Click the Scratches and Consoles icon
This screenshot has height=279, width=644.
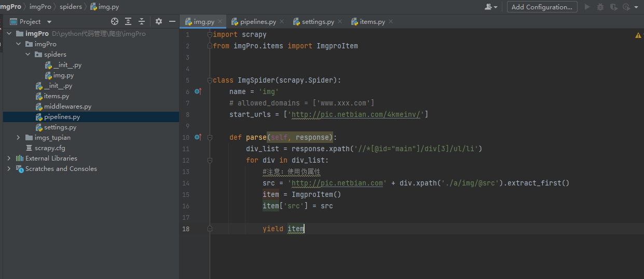pyautogui.click(x=20, y=169)
